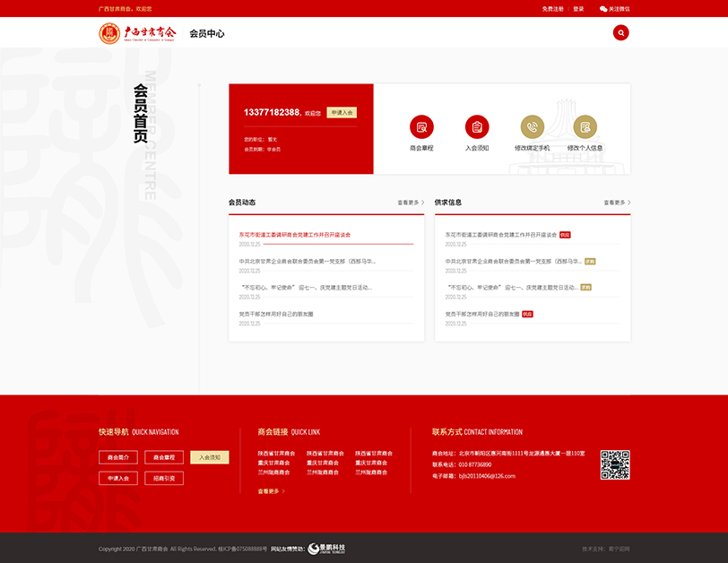Click the 供求信息 section heading
The height and width of the screenshot is (563, 728).
[448, 203]
